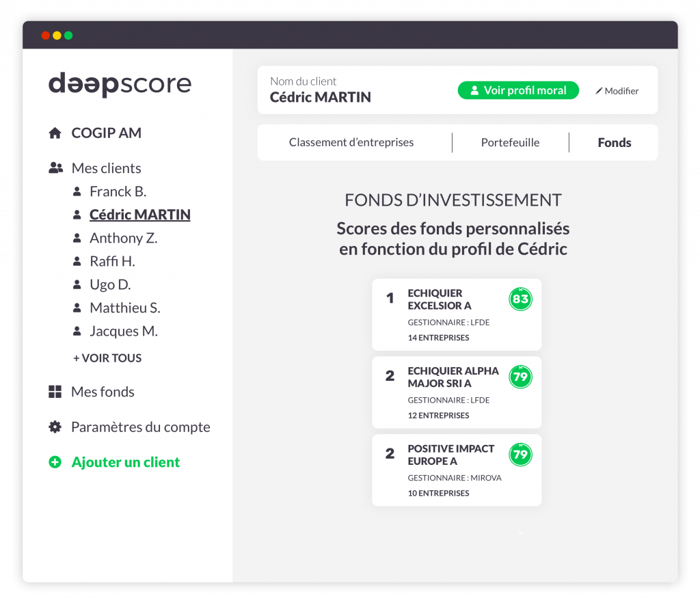
Task: Click the pencil icon next to Modifier
Action: [x=599, y=91]
